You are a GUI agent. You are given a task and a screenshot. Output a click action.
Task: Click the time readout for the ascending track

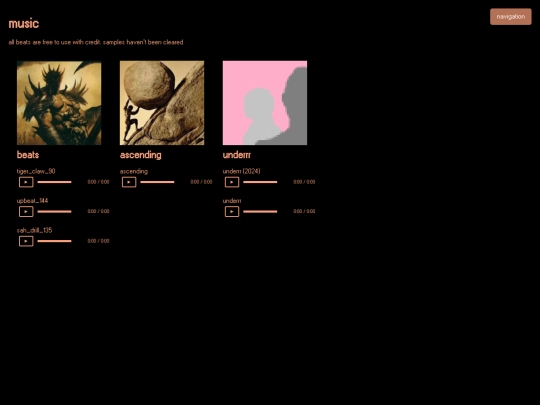[x=201, y=182]
